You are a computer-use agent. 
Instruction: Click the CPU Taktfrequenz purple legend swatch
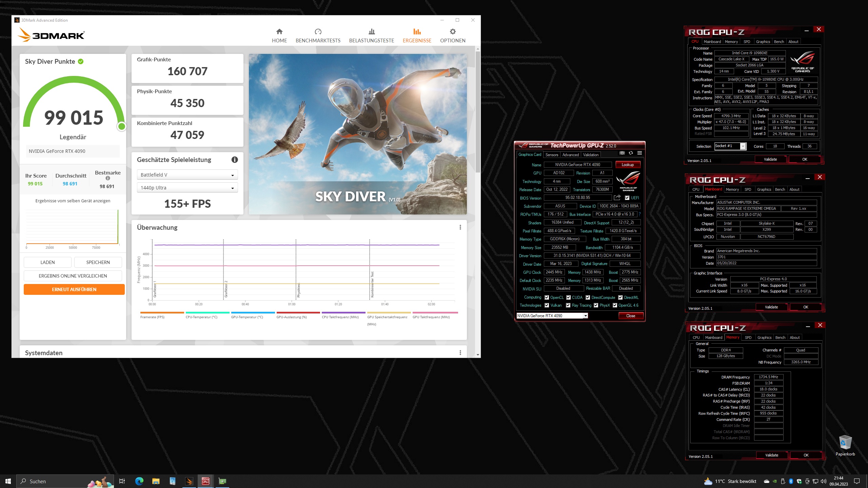(343, 312)
